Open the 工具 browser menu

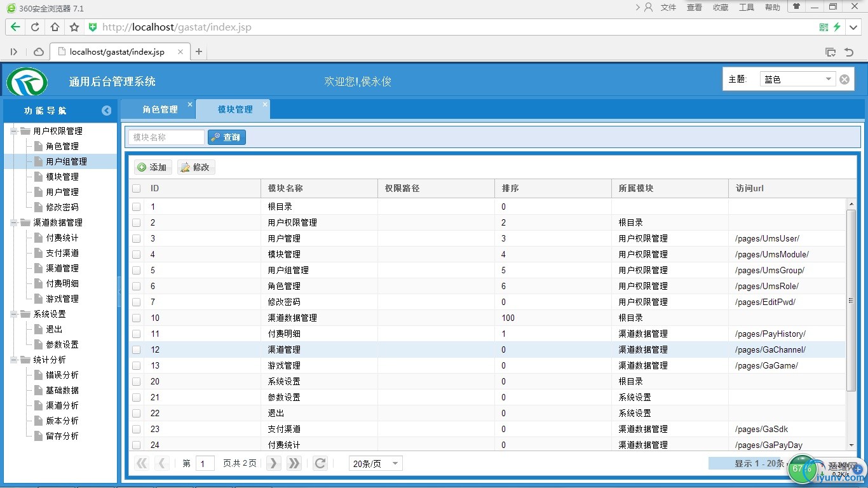[746, 8]
